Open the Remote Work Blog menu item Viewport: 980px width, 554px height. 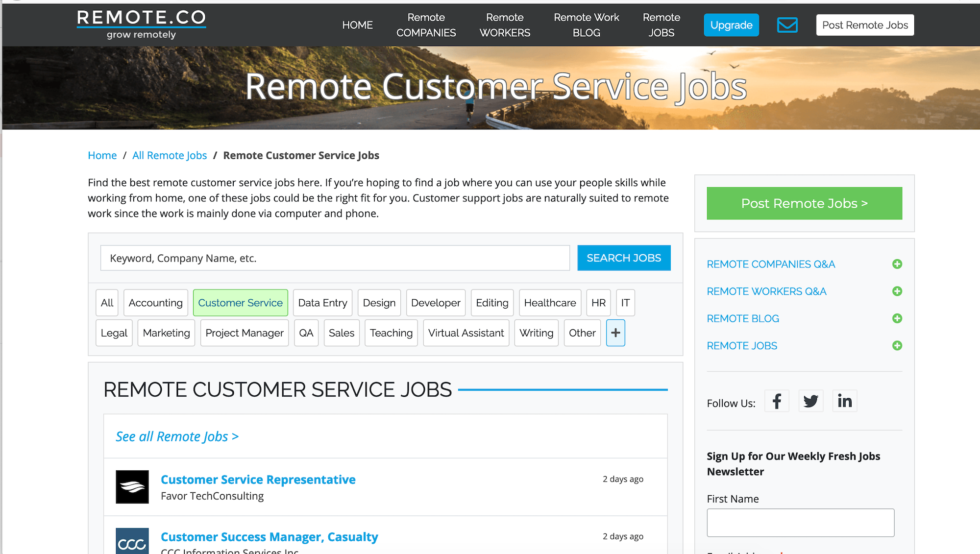pyautogui.click(x=586, y=25)
